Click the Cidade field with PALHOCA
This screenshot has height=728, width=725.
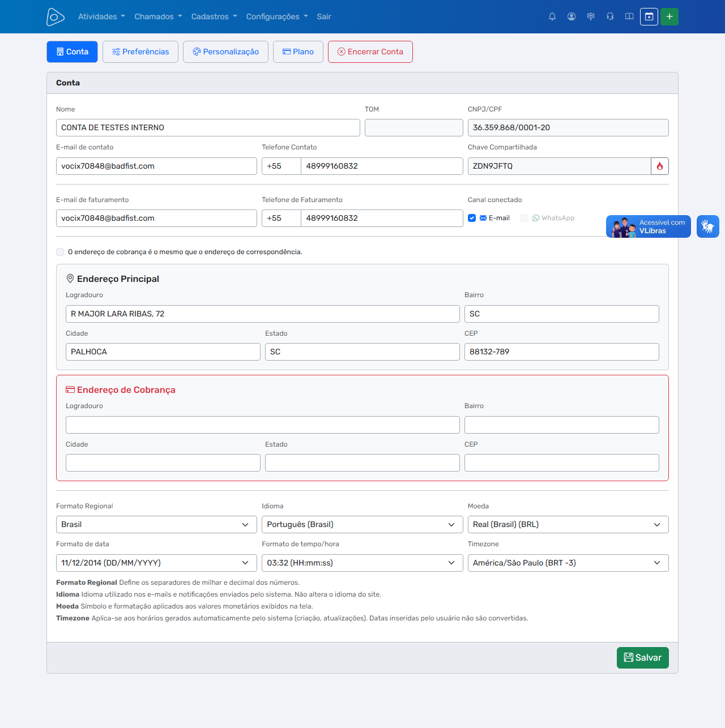pos(163,352)
